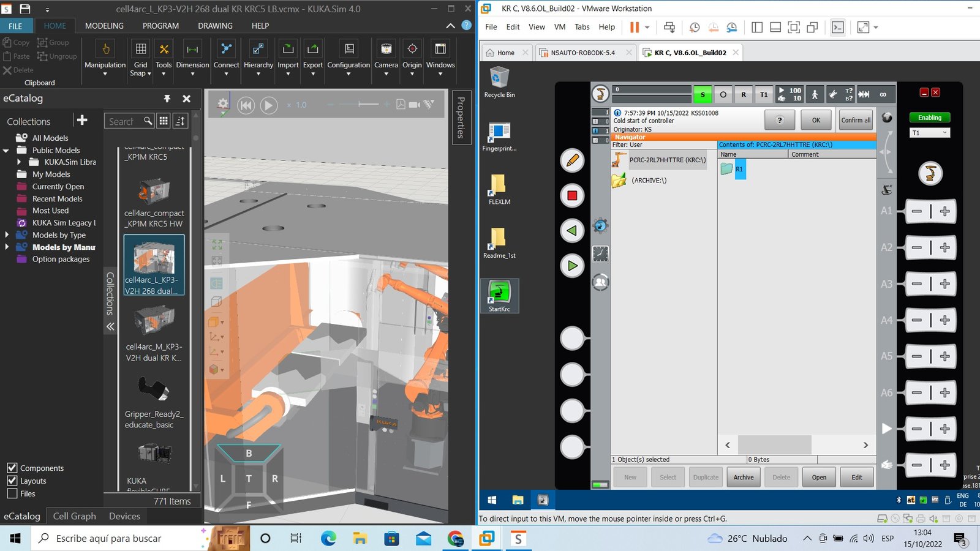980x551 pixels.
Task: Click the A2 axis minus jog key
Action: point(917,247)
